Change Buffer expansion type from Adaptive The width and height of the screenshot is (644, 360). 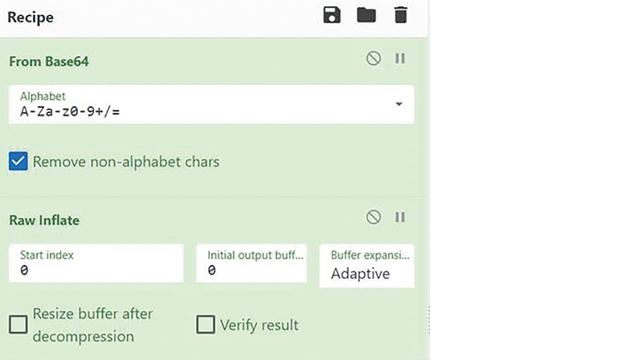(367, 266)
